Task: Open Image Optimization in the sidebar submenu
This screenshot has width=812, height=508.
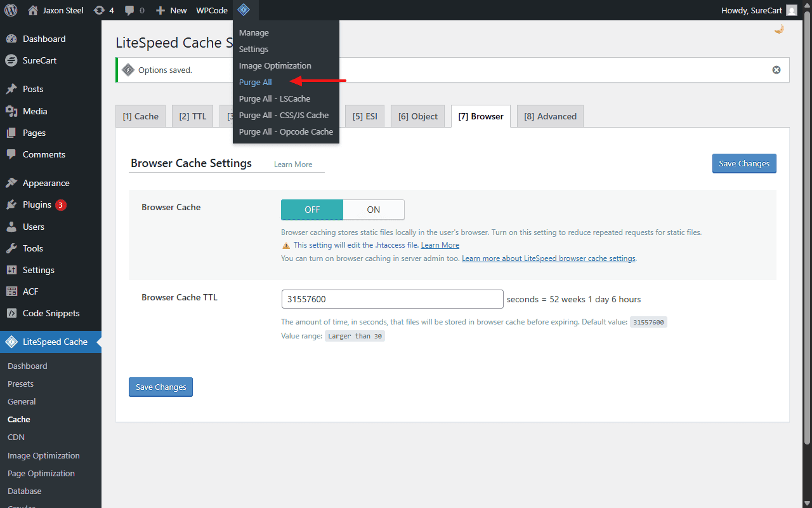Action: [44, 455]
